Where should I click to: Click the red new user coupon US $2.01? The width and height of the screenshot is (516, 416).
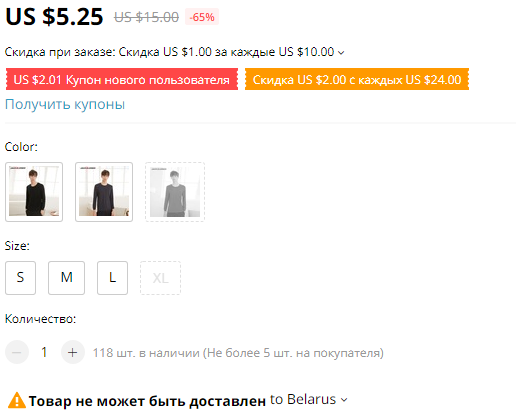click(x=122, y=79)
